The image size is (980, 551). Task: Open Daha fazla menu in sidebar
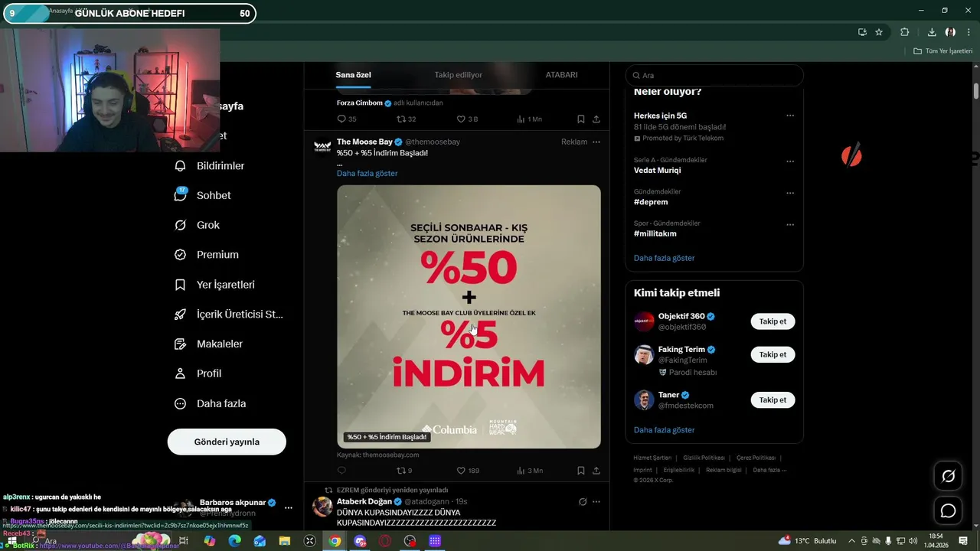tap(210, 403)
